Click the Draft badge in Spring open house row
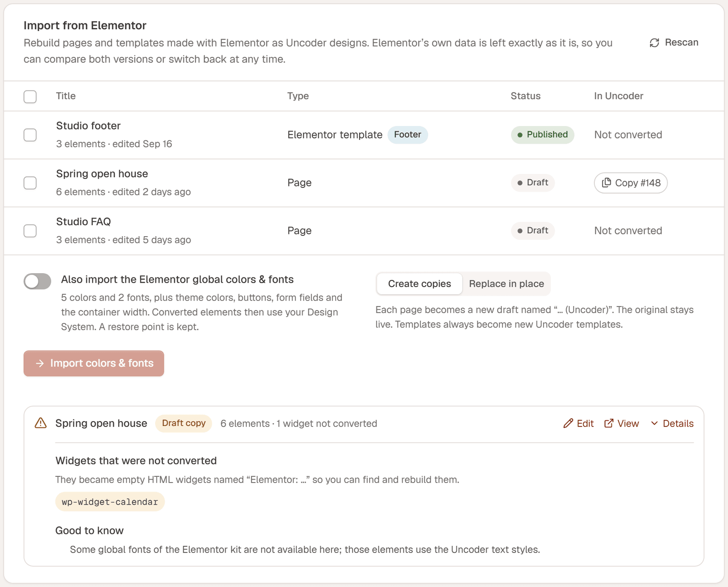 (533, 183)
